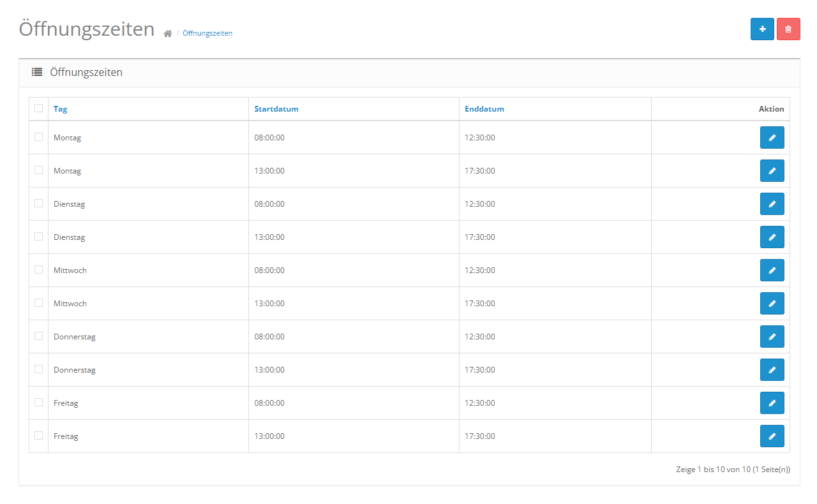Sort table by Startdatum column
The image size is (817, 504).
click(x=276, y=109)
